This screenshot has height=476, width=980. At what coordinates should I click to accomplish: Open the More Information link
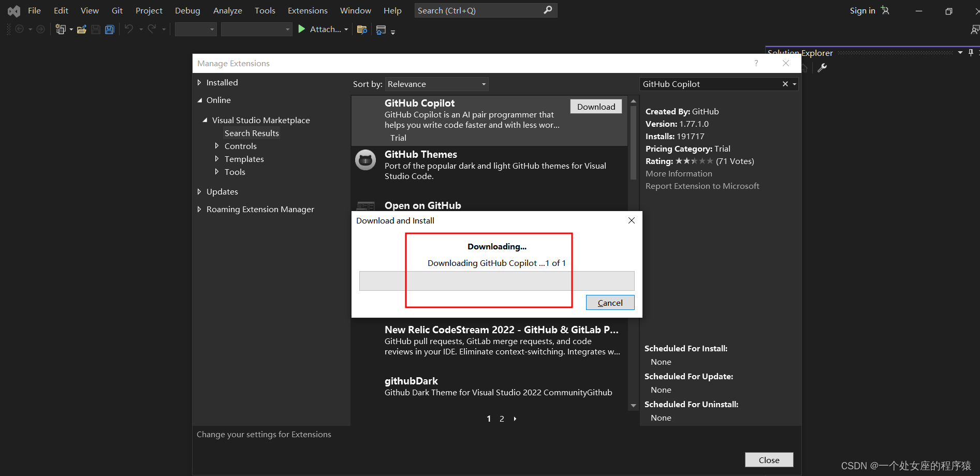[x=679, y=173]
